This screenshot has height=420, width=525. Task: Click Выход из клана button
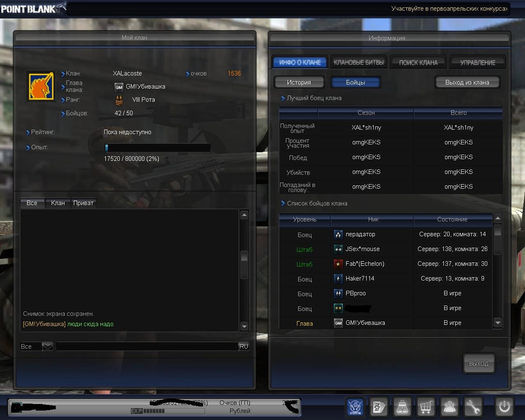(467, 82)
